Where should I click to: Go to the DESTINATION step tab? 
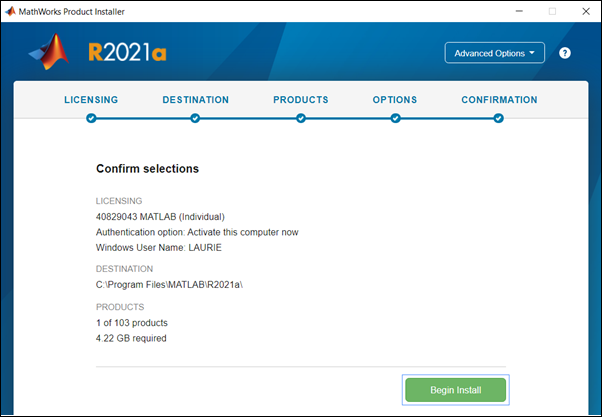click(x=195, y=100)
